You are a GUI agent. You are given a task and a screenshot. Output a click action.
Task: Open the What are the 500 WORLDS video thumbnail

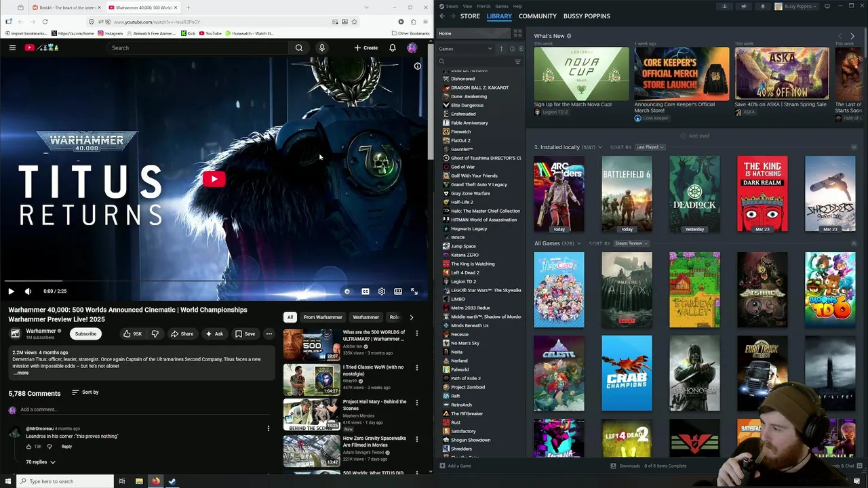click(311, 345)
